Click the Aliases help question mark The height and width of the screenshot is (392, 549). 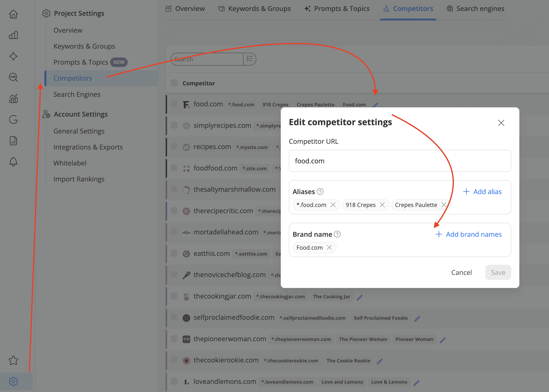[320, 191]
